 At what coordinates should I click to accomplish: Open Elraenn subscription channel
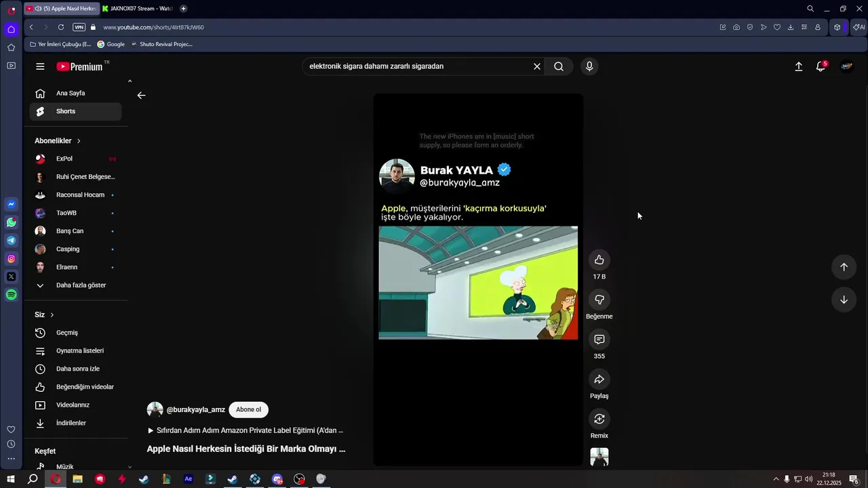(75, 267)
